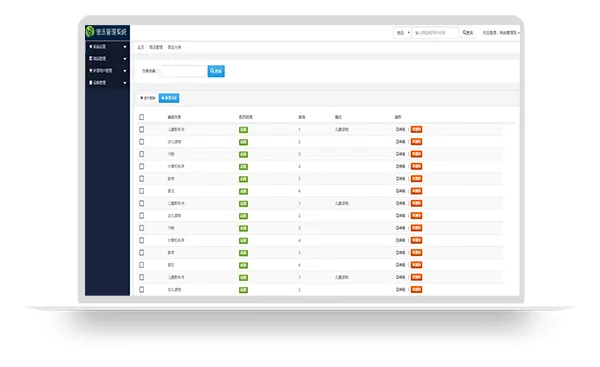Click the X batch-delete icon above the table
This screenshot has width=600, height=367.
click(142, 98)
